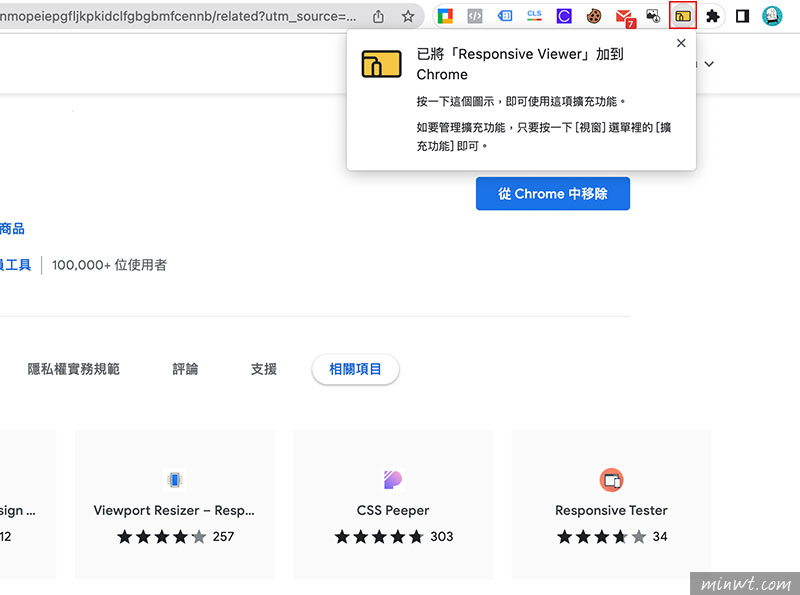Open the CSS Peeper title link
The height and width of the screenshot is (595, 800).
[393, 510]
